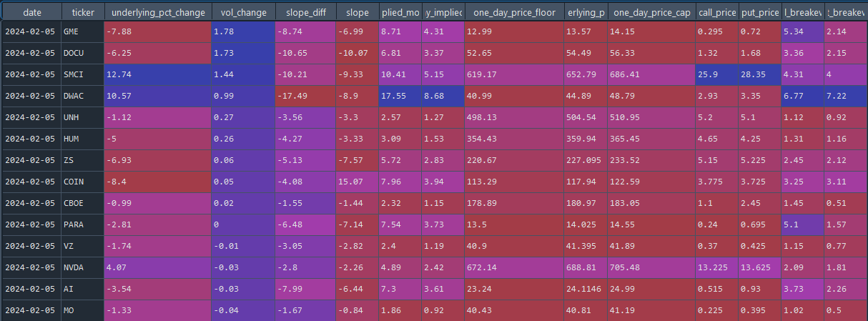Select UNH price floor value 498.13
868x321 pixels.
click(x=514, y=118)
